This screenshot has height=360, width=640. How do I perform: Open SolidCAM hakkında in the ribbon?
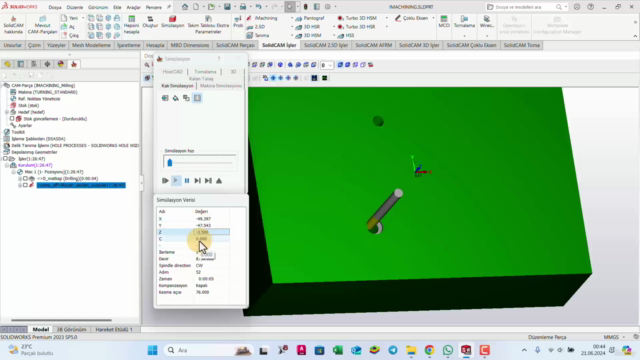point(13,25)
